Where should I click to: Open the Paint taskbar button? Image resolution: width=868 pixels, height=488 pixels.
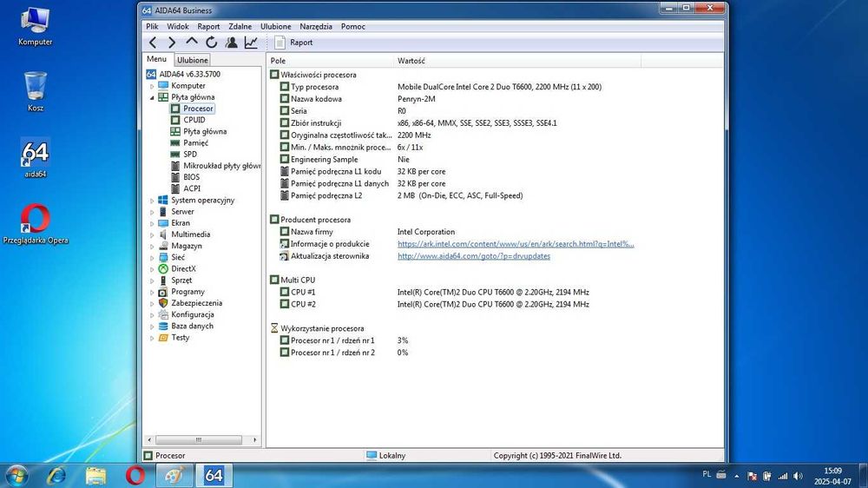click(x=174, y=475)
